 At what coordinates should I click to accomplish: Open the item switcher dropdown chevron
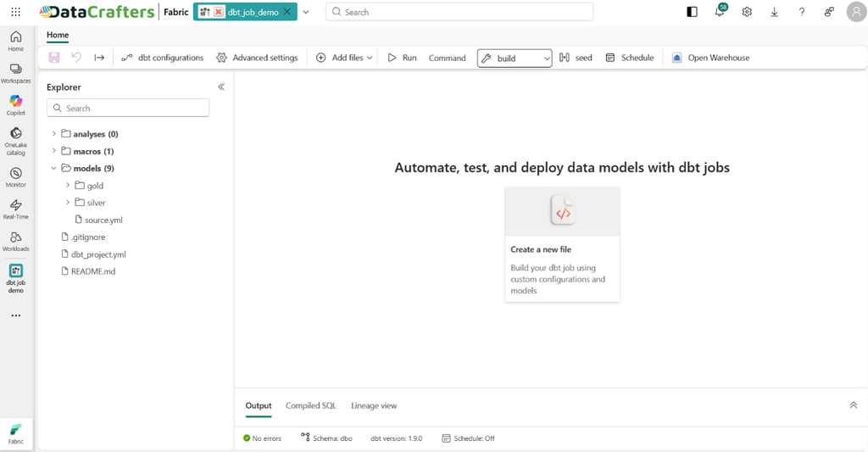[x=305, y=12]
